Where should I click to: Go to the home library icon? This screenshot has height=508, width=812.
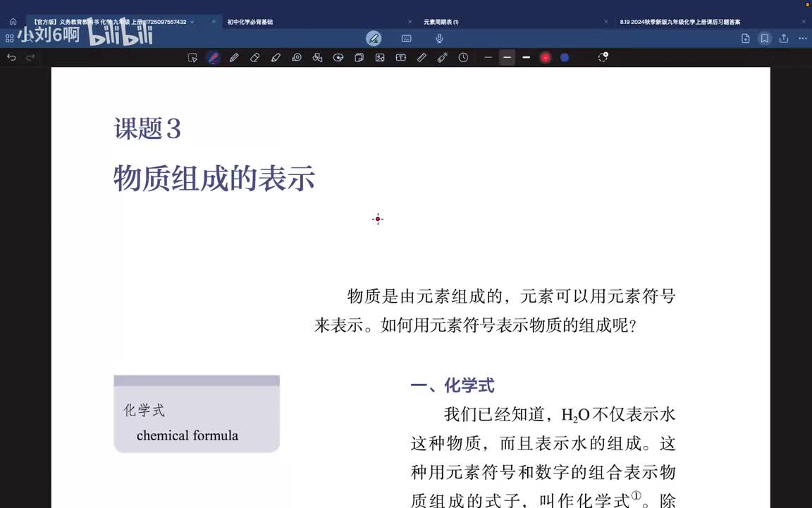(x=13, y=22)
